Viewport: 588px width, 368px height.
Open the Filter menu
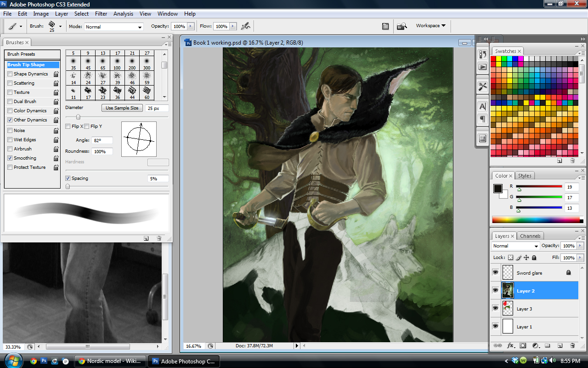click(101, 14)
